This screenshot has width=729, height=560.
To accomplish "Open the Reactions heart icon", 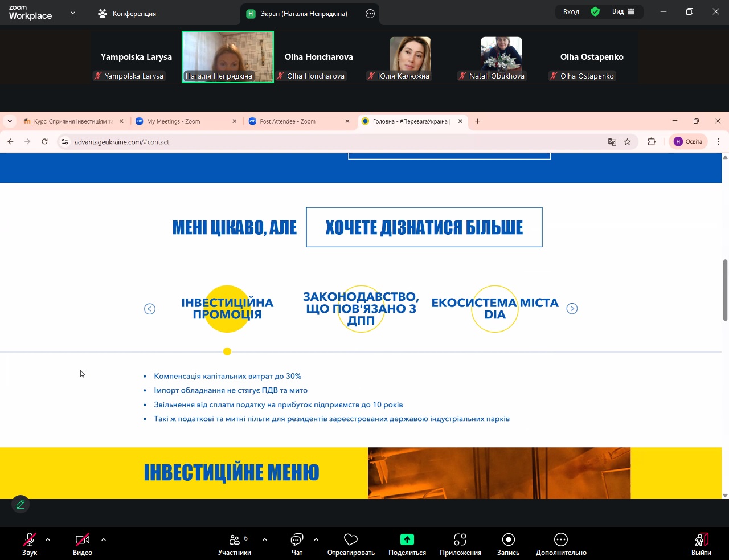I will [351, 539].
